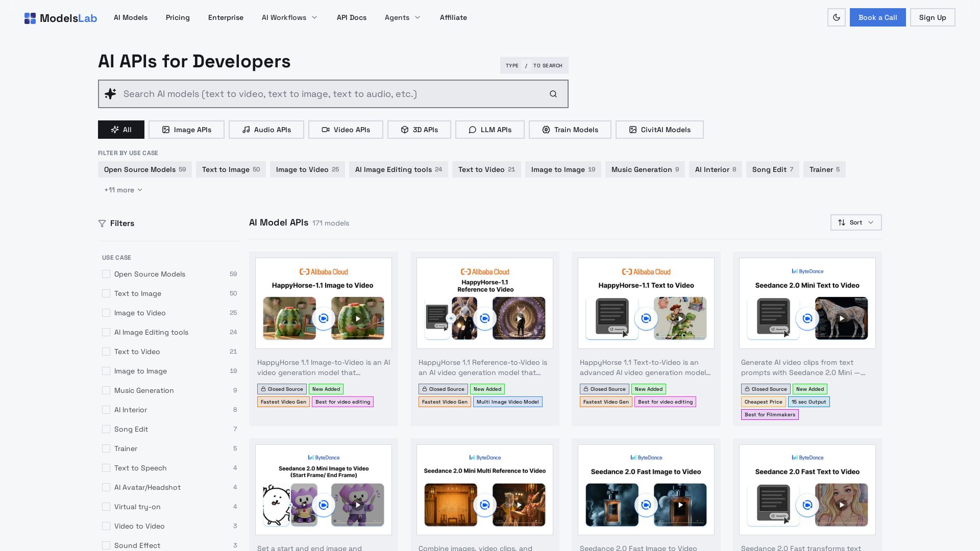Filter by Music Generation chip
The height and width of the screenshot is (551, 980).
click(x=645, y=169)
